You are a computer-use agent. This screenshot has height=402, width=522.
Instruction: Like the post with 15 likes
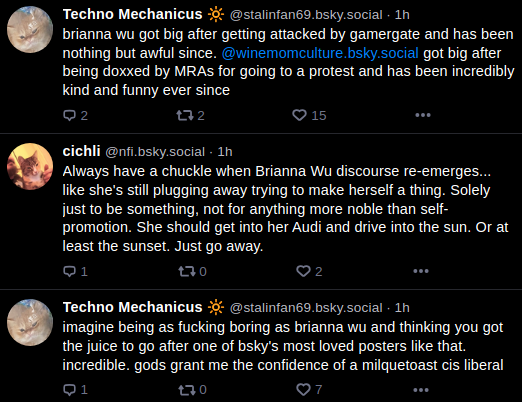tap(309, 115)
